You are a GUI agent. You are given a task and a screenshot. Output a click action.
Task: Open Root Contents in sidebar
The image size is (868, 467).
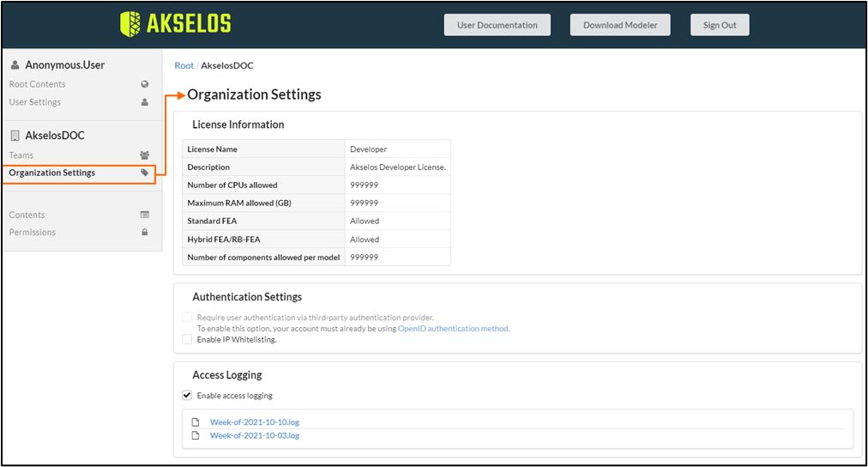[37, 84]
